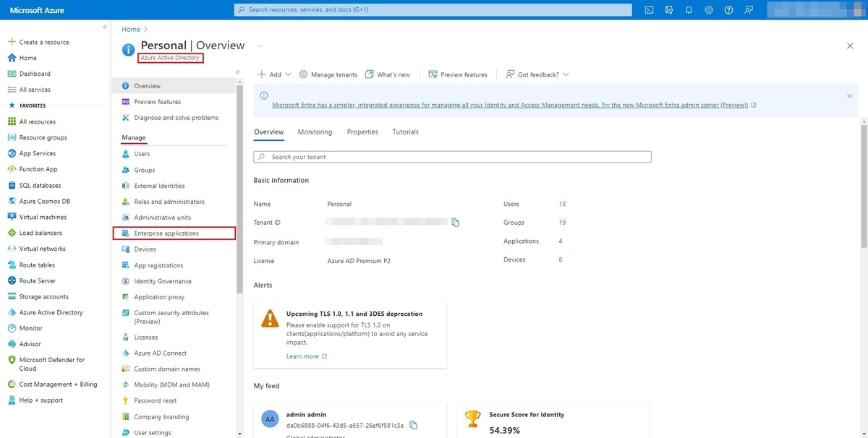Screen dimensions: 868x438
Task: Open the notifications bell
Action: point(689,10)
